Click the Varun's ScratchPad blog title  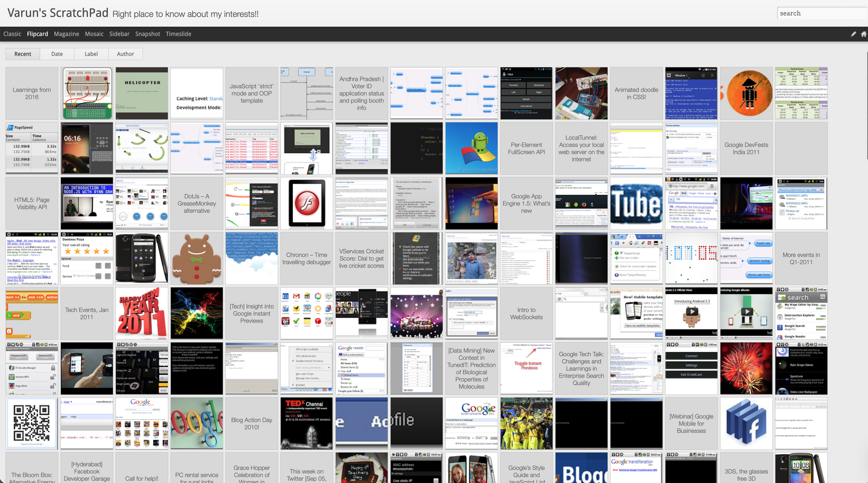pyautogui.click(x=58, y=13)
